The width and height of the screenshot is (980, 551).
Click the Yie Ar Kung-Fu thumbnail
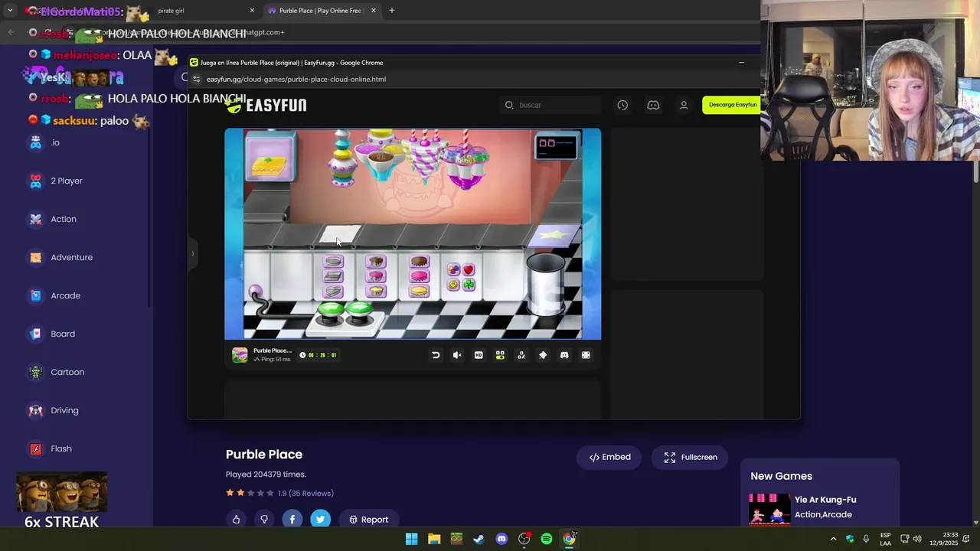click(x=769, y=508)
